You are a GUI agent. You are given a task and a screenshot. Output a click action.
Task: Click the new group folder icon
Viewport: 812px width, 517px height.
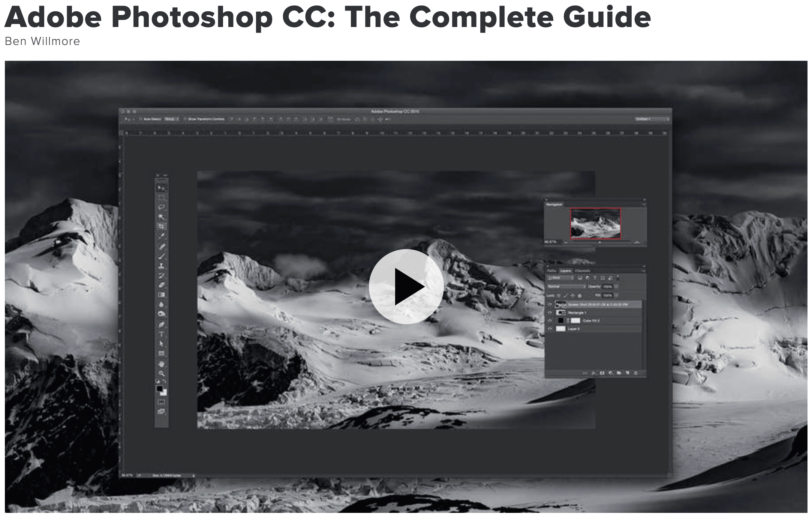point(619,373)
